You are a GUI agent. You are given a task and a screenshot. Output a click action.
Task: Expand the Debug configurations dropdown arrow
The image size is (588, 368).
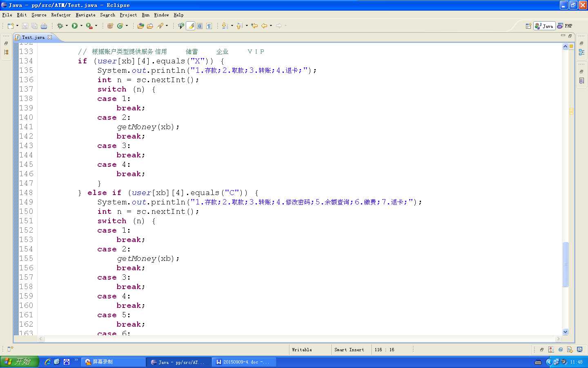coord(67,26)
